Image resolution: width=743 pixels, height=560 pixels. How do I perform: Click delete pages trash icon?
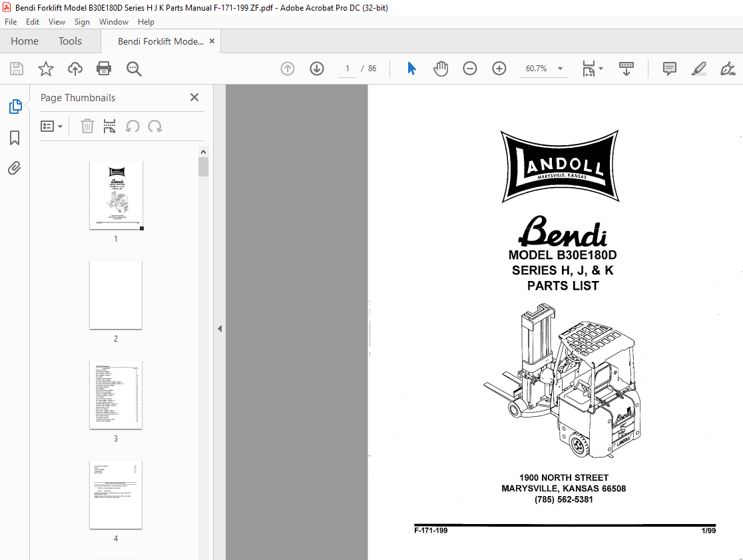click(x=87, y=127)
